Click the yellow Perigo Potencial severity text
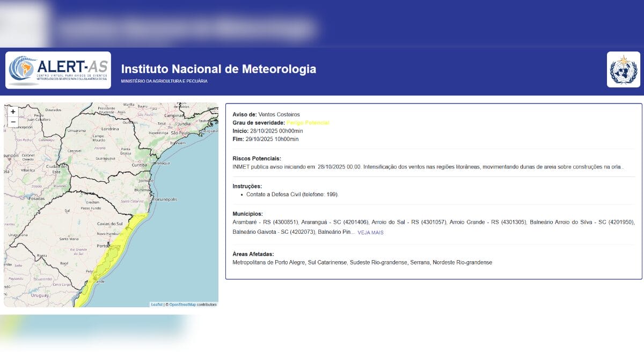The width and height of the screenshot is (644, 362). (x=308, y=123)
